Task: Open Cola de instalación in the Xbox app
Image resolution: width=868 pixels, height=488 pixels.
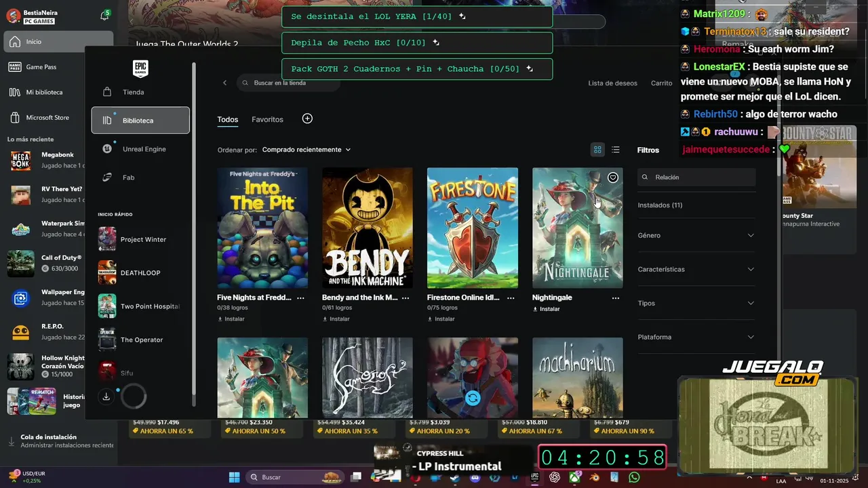Action: pos(58,441)
